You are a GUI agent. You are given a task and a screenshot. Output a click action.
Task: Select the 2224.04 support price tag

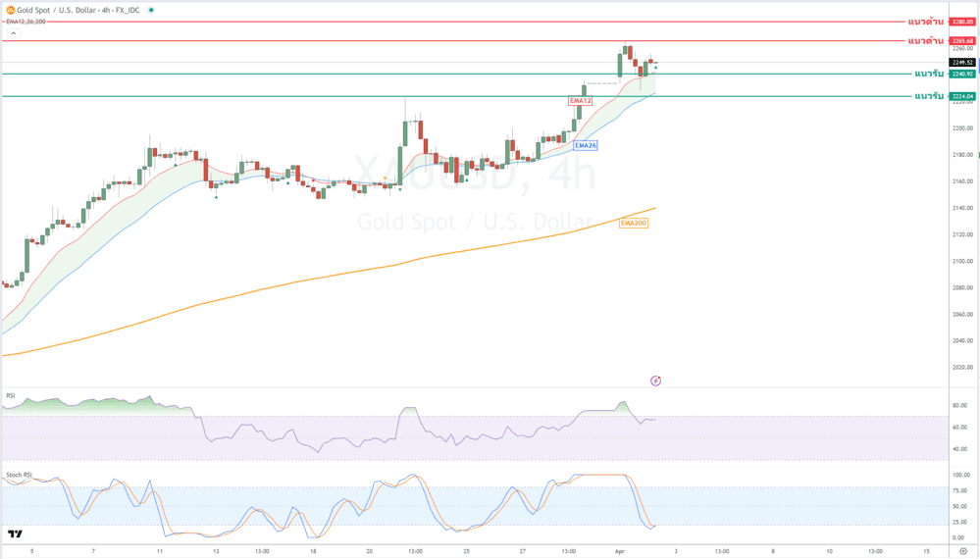click(x=961, y=96)
